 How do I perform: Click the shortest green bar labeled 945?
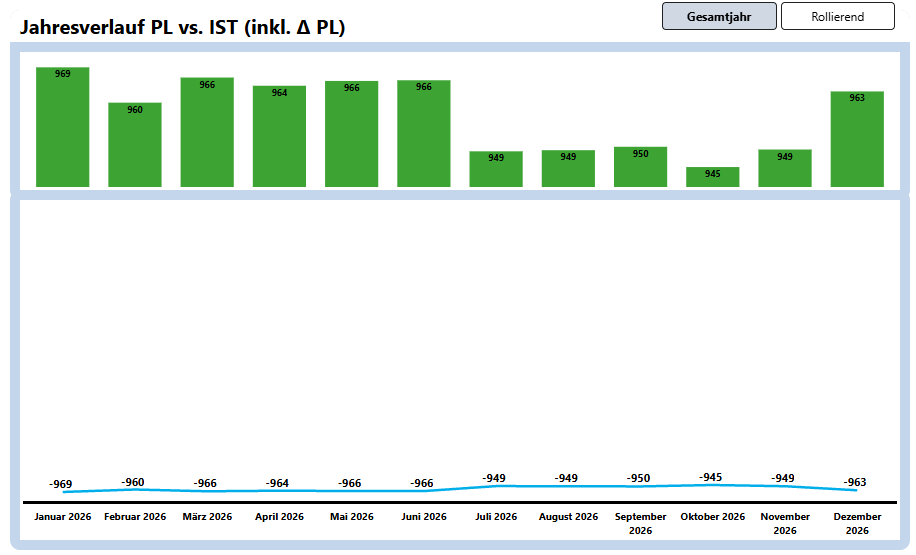click(x=712, y=177)
